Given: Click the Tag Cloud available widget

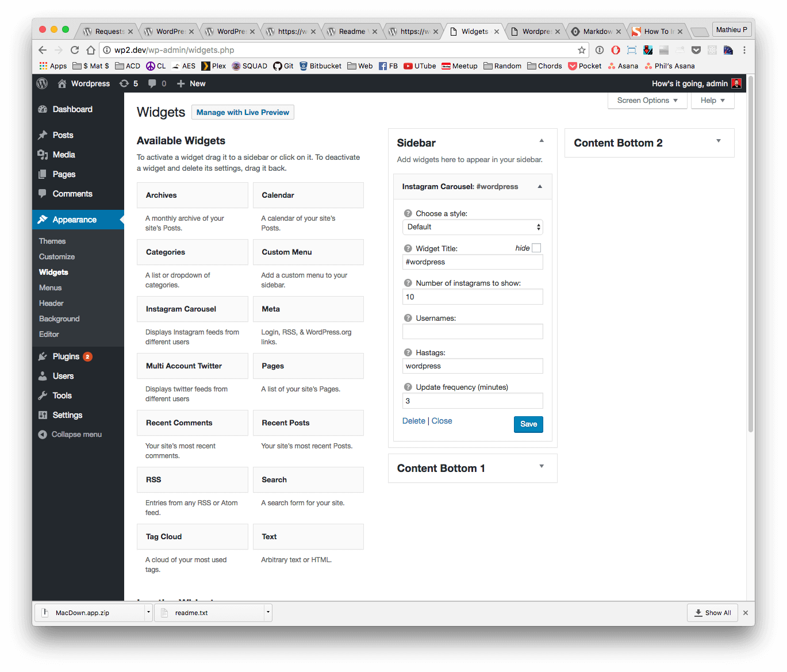Looking at the screenshot, I should (x=193, y=537).
